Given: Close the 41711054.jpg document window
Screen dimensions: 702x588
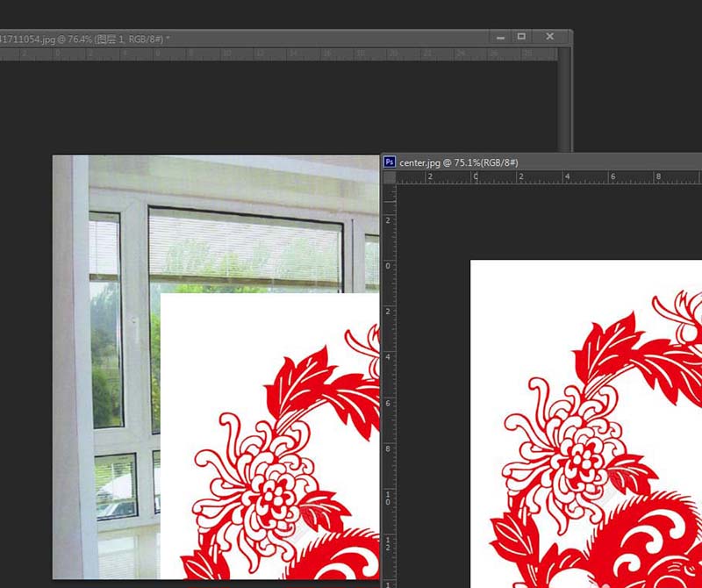Looking at the screenshot, I should click(x=550, y=37).
